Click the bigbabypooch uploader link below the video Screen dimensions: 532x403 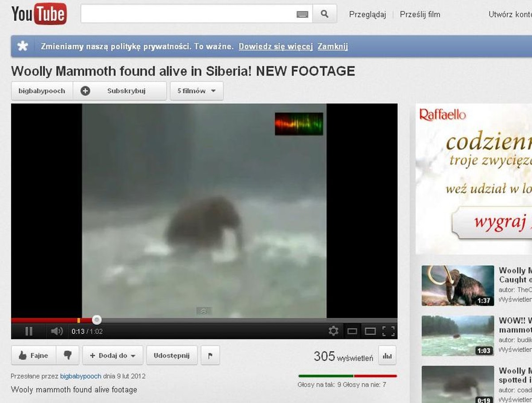tap(81, 376)
